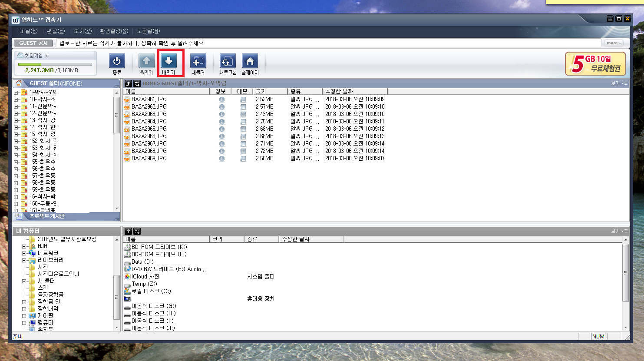Screen dimensions: 644x361
Task: Open the 파일(F) menu
Action: click(x=29, y=31)
